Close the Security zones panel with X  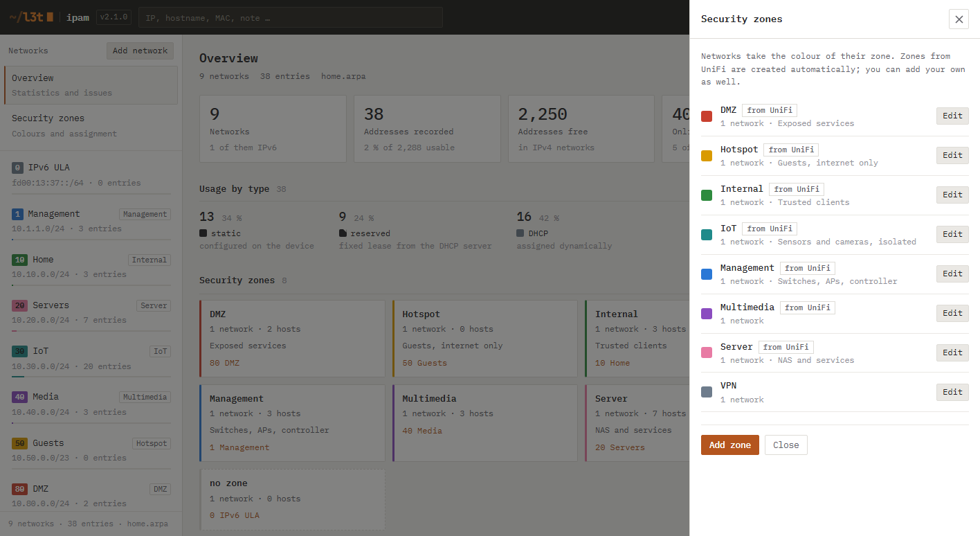pyautogui.click(x=959, y=19)
